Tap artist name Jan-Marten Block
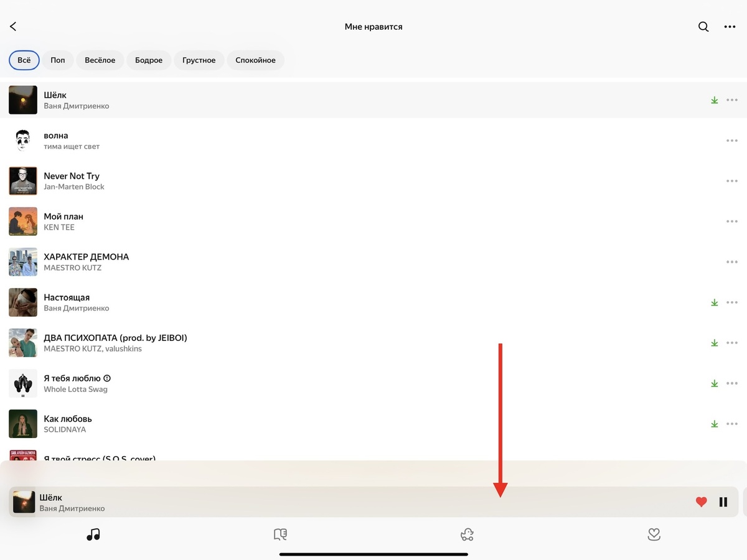 (x=74, y=187)
